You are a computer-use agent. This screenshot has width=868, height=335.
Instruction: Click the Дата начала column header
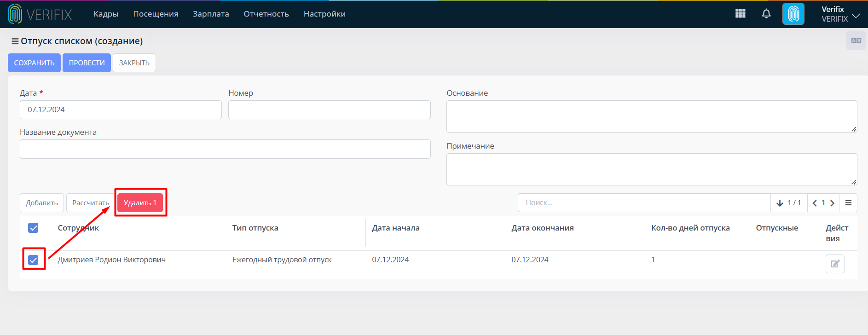[x=396, y=228]
